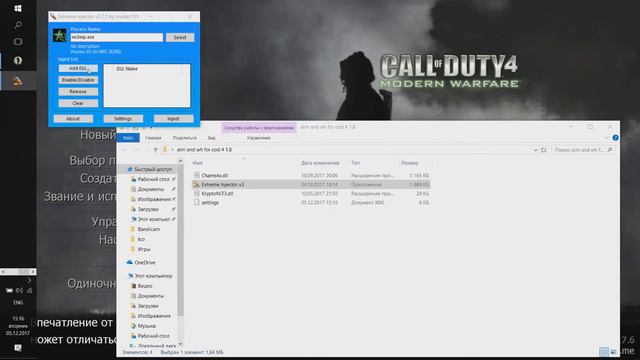Open Игры folder in navigation pane

pyautogui.click(x=144, y=249)
